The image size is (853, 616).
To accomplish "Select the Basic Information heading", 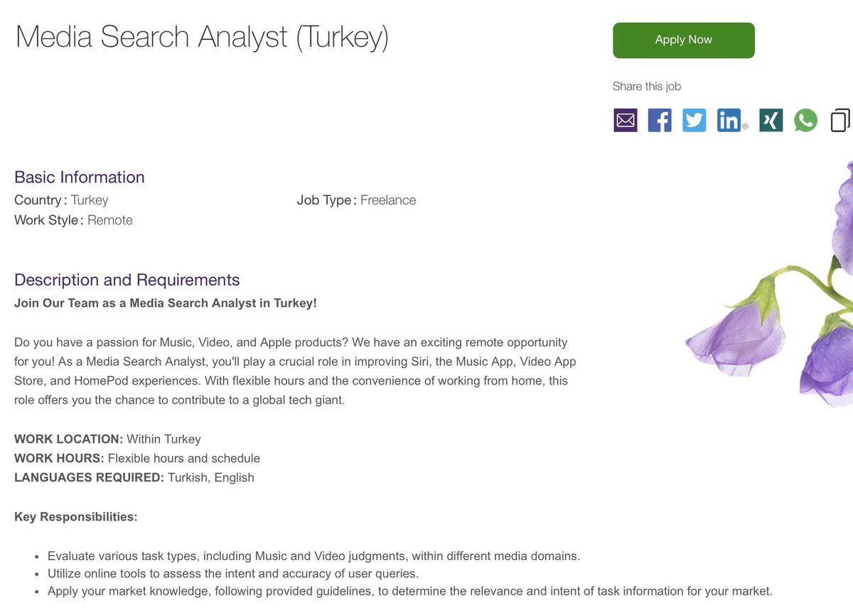I will point(80,177).
